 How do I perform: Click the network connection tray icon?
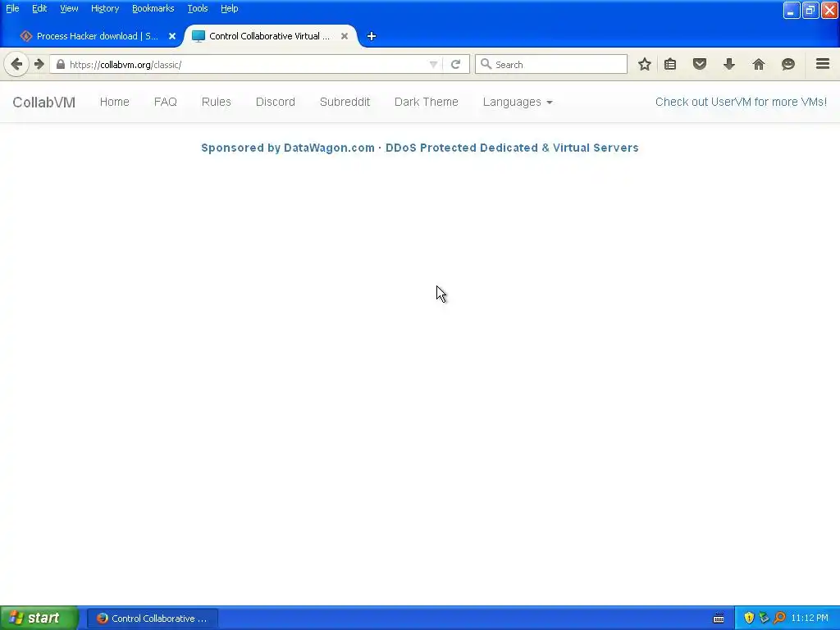pyautogui.click(x=764, y=618)
